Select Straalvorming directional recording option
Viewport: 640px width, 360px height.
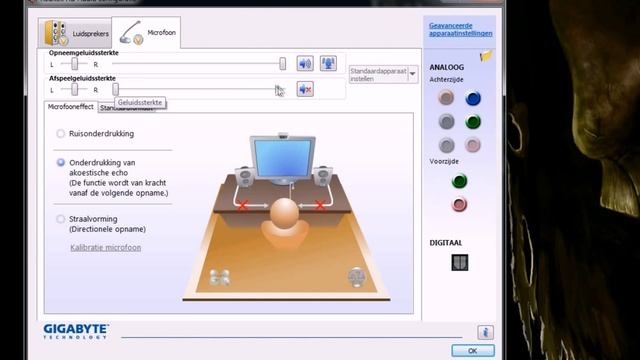click(60, 219)
